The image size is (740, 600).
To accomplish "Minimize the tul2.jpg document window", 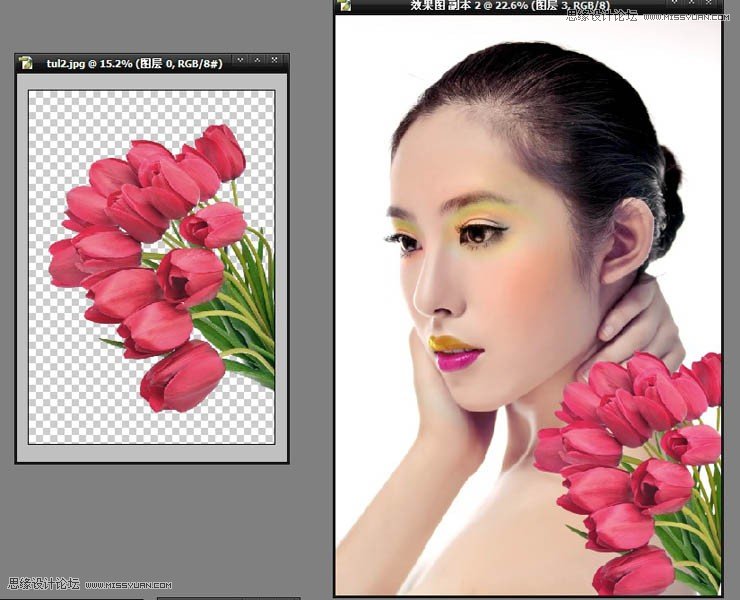I will (x=240, y=60).
